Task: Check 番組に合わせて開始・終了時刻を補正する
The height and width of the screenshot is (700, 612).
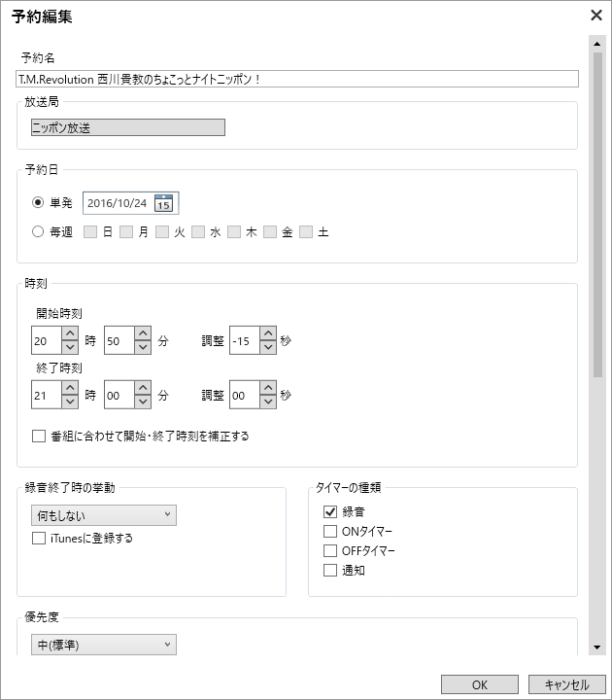Action: pos(39,437)
